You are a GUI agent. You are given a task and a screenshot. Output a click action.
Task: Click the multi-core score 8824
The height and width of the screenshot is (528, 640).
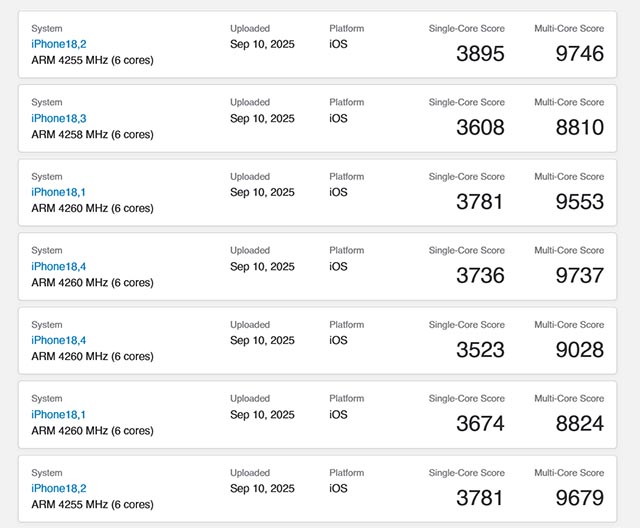coord(580,424)
